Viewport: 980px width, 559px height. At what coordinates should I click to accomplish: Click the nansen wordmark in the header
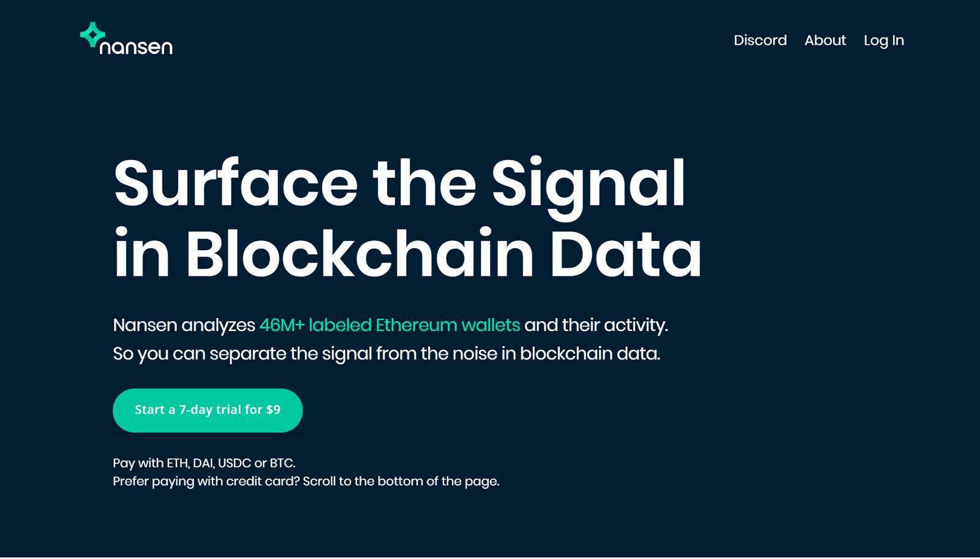(x=136, y=47)
